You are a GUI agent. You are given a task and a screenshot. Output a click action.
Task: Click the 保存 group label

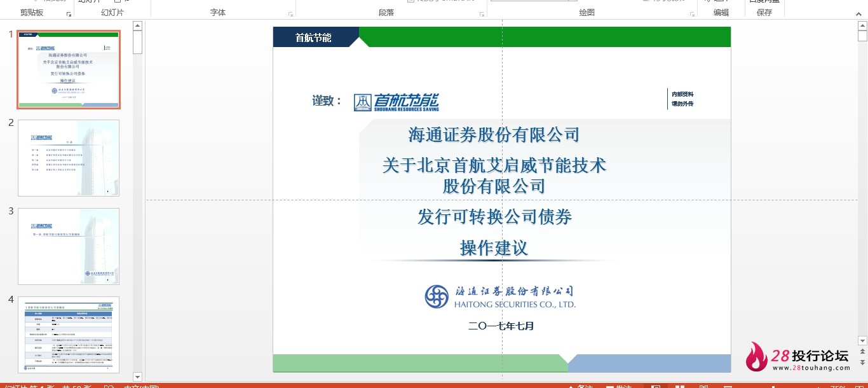click(764, 13)
